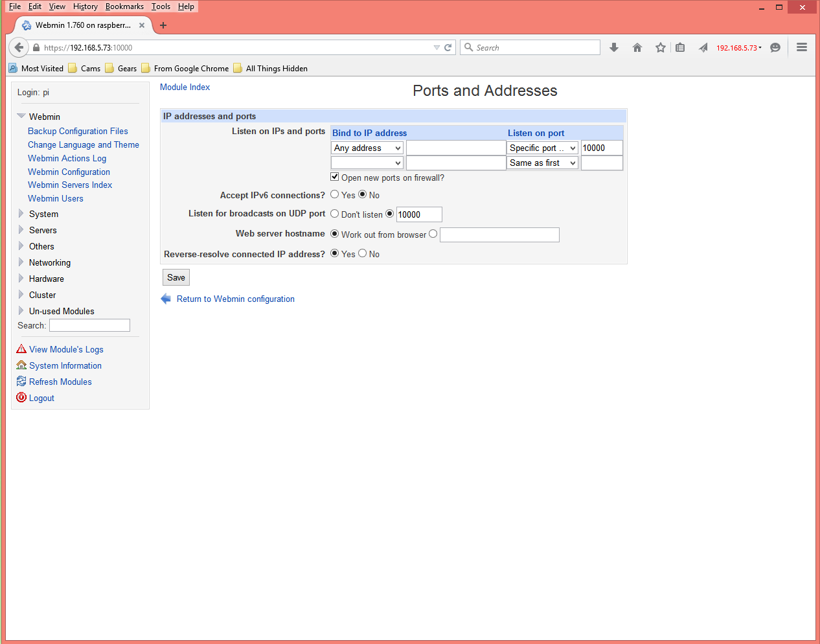This screenshot has width=820, height=644.
Task: Click the View Module's Logs warning icon
Action: pos(21,349)
